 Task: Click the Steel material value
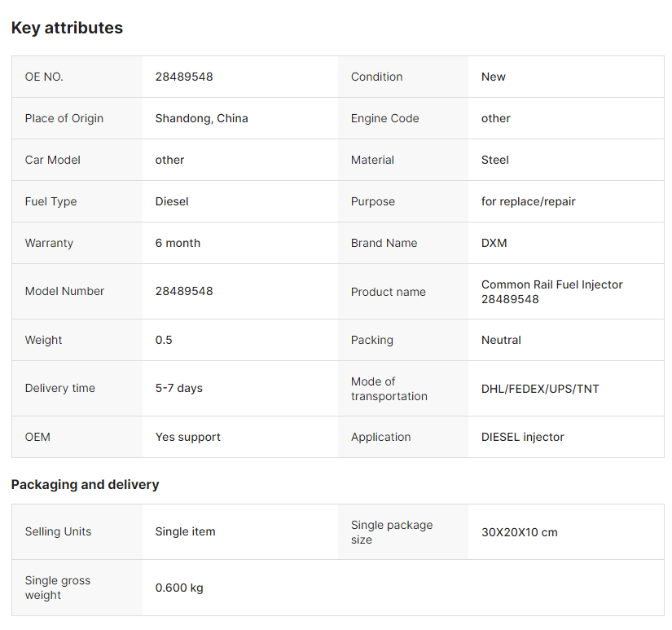pos(495,160)
